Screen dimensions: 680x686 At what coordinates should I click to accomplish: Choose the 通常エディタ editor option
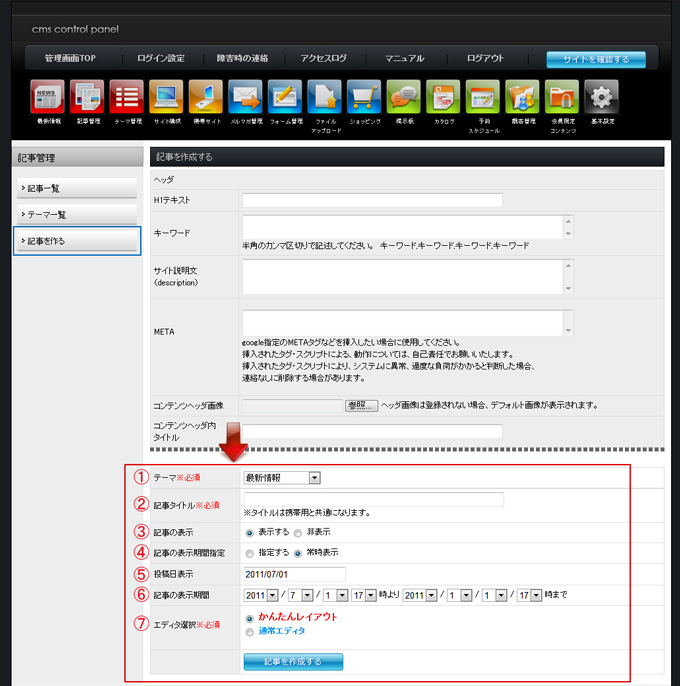pos(249,631)
